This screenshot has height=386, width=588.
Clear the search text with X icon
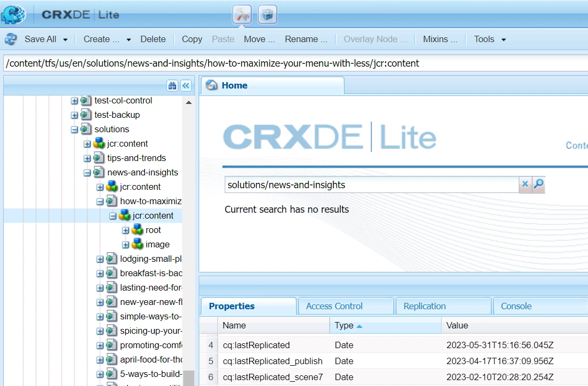[525, 184]
